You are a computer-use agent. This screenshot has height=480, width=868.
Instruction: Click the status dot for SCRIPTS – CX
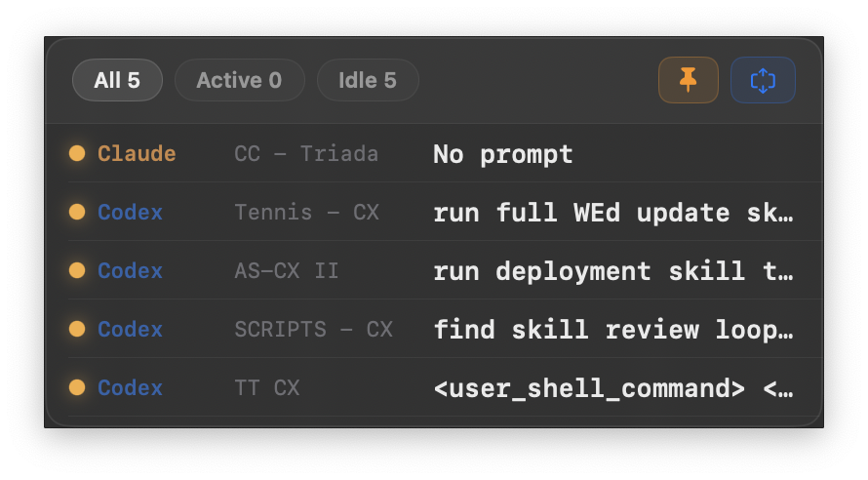tap(77, 329)
